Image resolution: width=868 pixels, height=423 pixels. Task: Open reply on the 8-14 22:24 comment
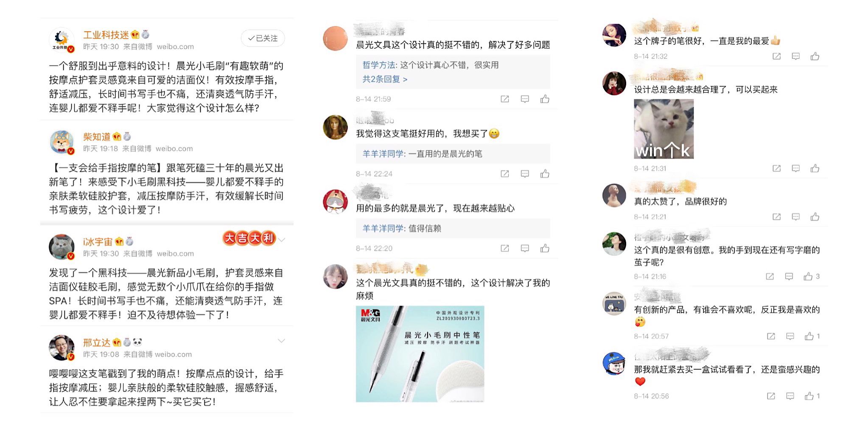click(525, 174)
